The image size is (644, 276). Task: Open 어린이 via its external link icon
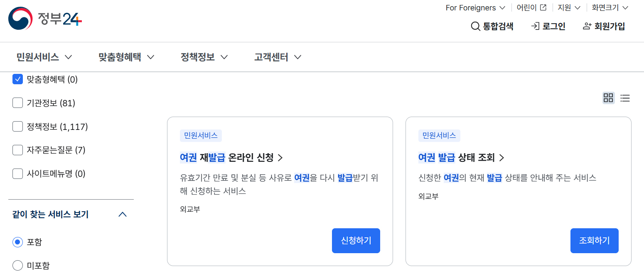point(542,7)
